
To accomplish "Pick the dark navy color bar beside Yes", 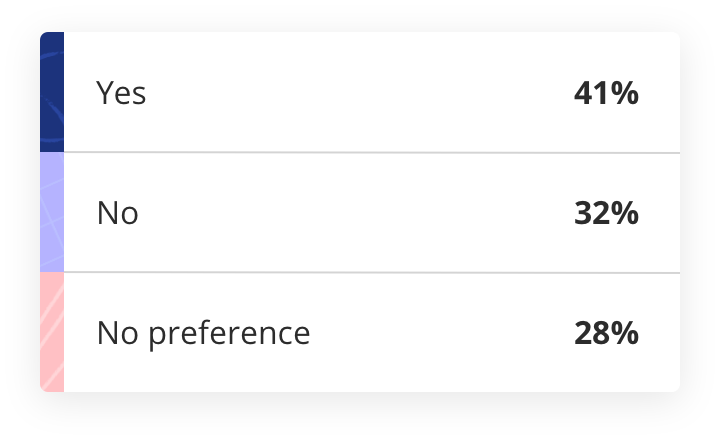I will tap(52, 92).
